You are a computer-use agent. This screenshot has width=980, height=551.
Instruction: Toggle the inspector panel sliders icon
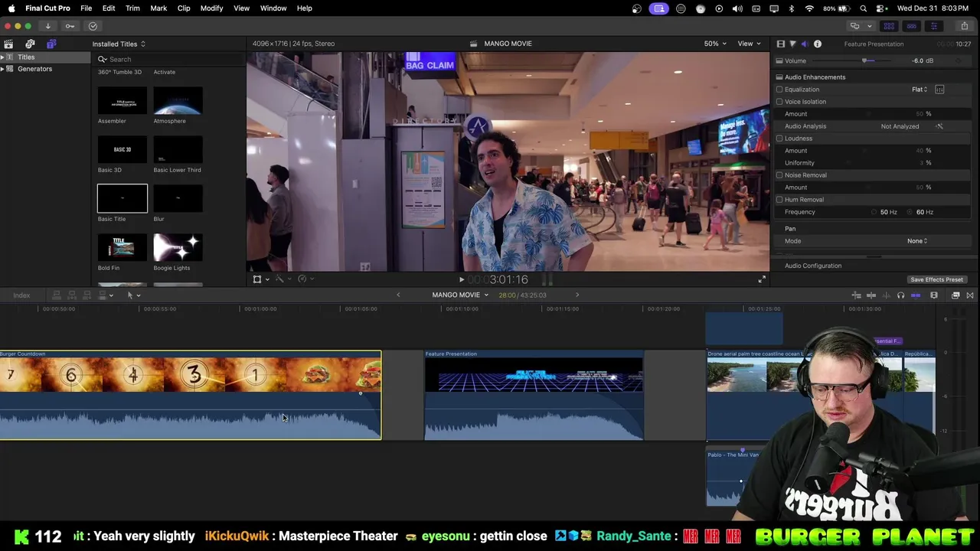933,26
